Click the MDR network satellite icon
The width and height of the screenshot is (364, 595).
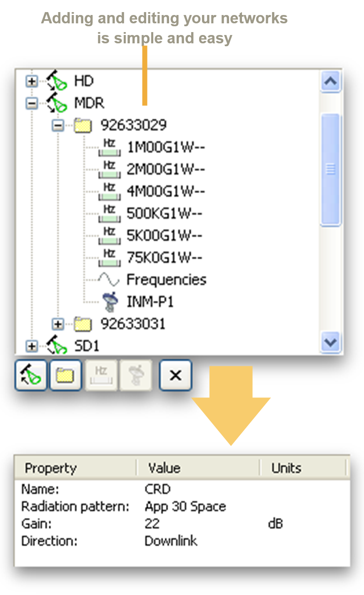tap(56, 102)
